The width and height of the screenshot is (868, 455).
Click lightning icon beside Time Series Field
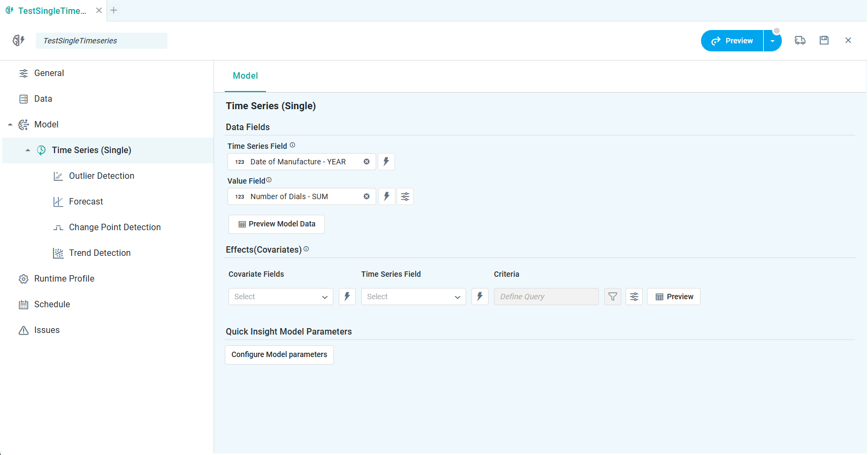tap(386, 162)
